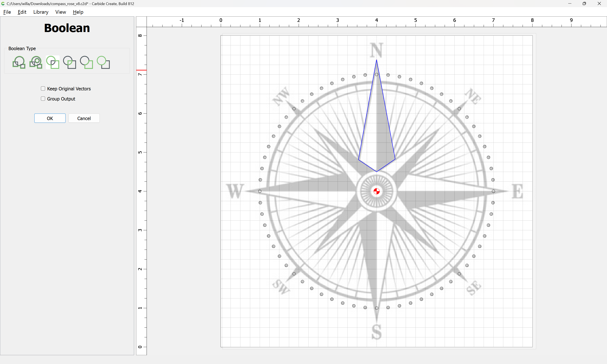Image resolution: width=607 pixels, height=364 pixels.
Task: Toggle the Group Output checkbox
Action: [x=43, y=99]
